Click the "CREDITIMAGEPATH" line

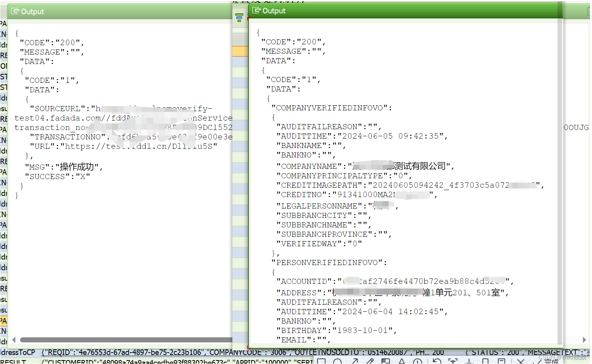[x=410, y=185]
